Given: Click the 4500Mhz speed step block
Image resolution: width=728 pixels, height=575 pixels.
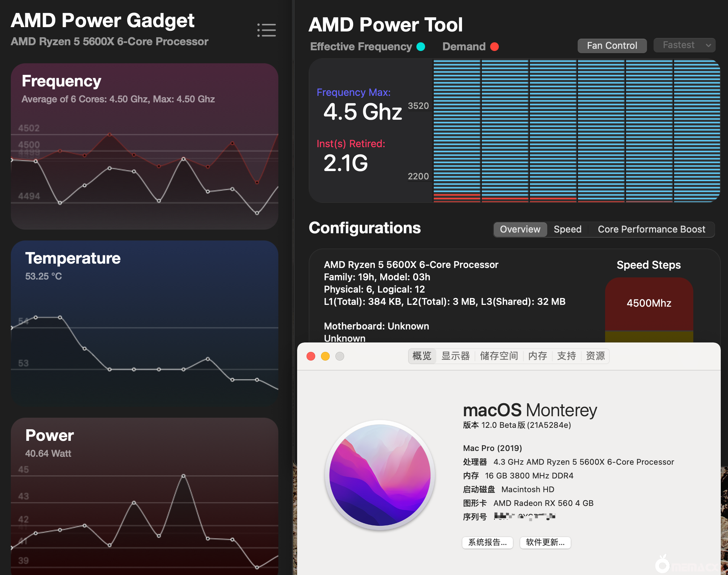Looking at the screenshot, I should coord(649,303).
